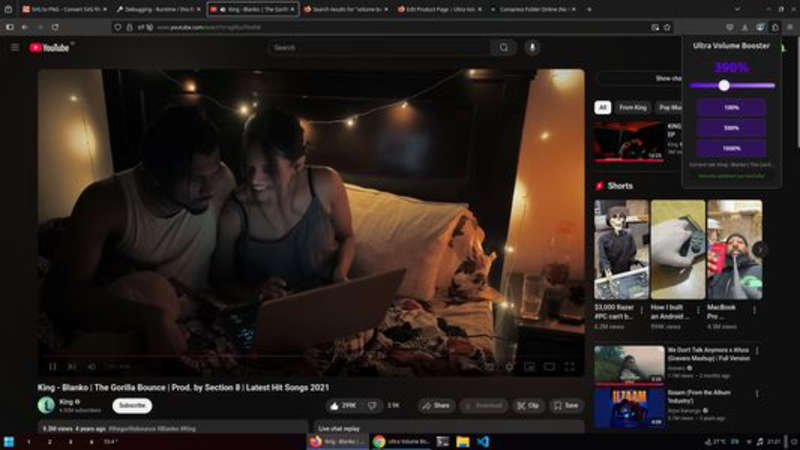Click the Download button below video

pos(484,406)
